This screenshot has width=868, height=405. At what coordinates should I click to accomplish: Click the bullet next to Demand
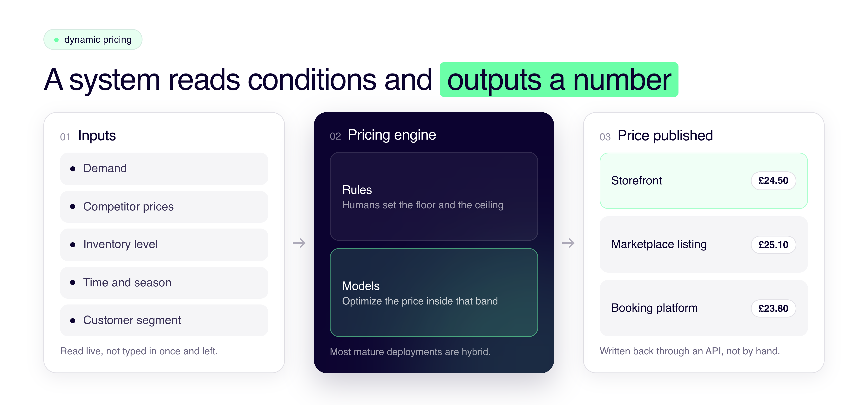pyautogui.click(x=72, y=169)
